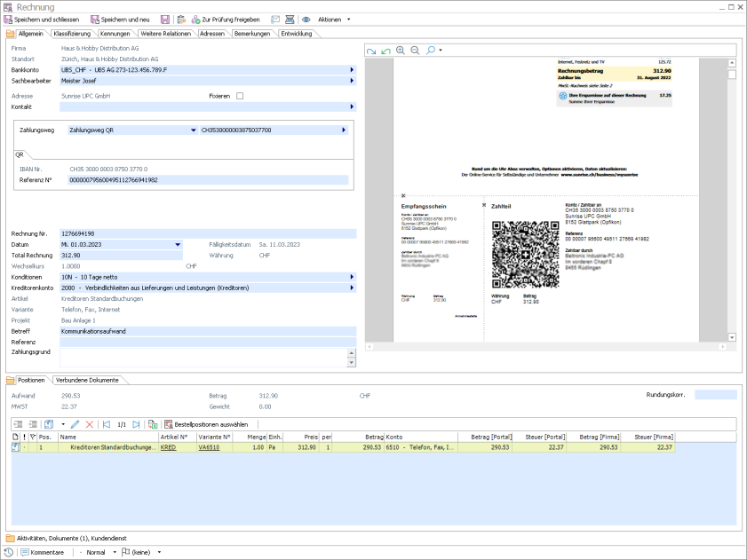Image resolution: width=747 pixels, height=560 pixels.
Task: Click the floppy disk save icon
Action: tap(165, 19)
